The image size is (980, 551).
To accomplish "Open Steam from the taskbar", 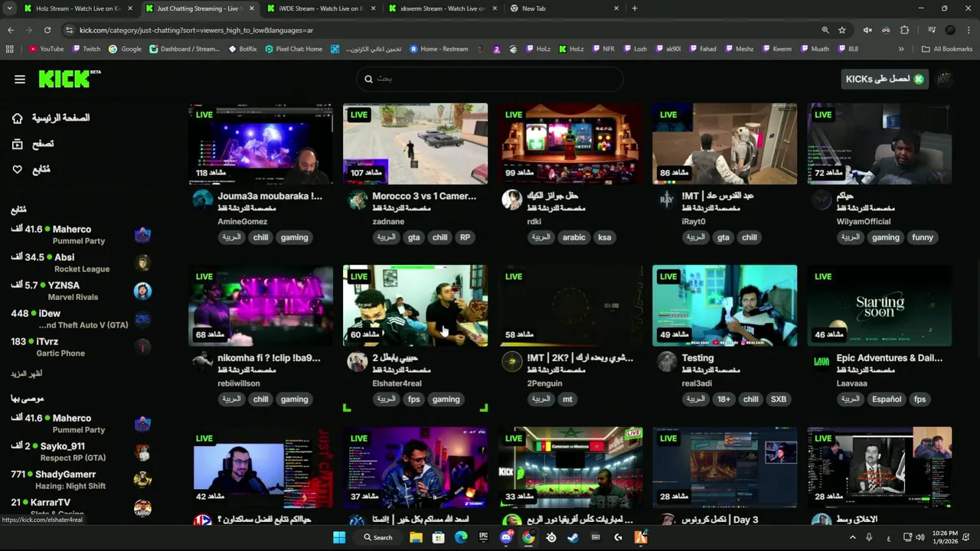I will pos(573,537).
